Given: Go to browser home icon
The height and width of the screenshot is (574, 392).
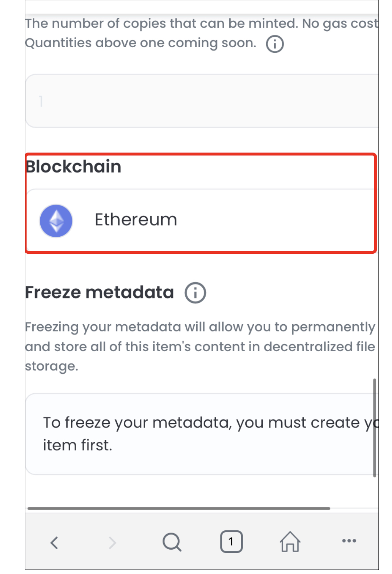Looking at the screenshot, I should (290, 542).
